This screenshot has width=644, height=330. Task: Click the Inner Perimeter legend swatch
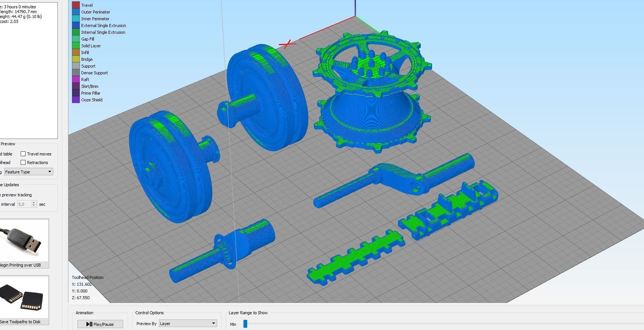point(76,18)
